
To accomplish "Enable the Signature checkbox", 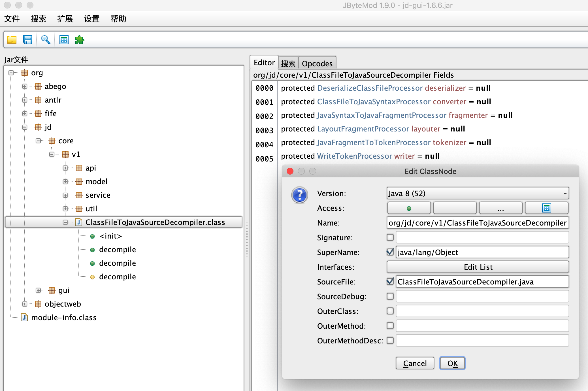I will pyautogui.click(x=390, y=237).
